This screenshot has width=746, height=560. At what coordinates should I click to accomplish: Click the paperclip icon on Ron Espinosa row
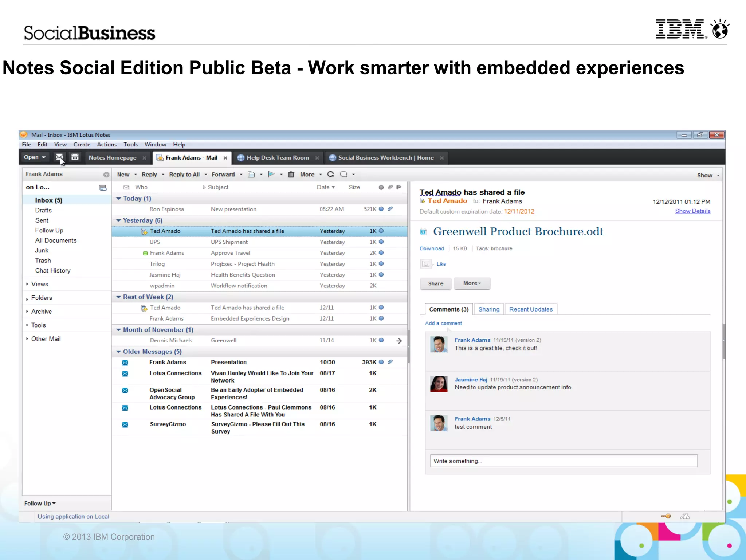tap(390, 209)
